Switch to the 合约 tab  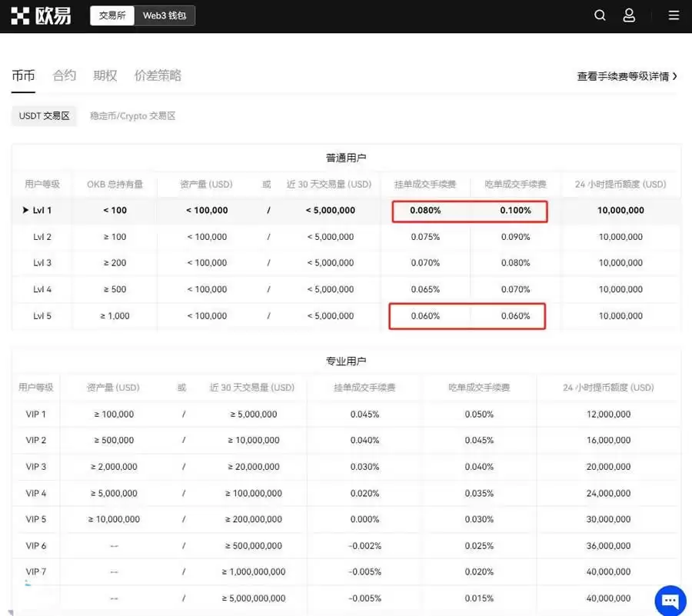click(64, 75)
